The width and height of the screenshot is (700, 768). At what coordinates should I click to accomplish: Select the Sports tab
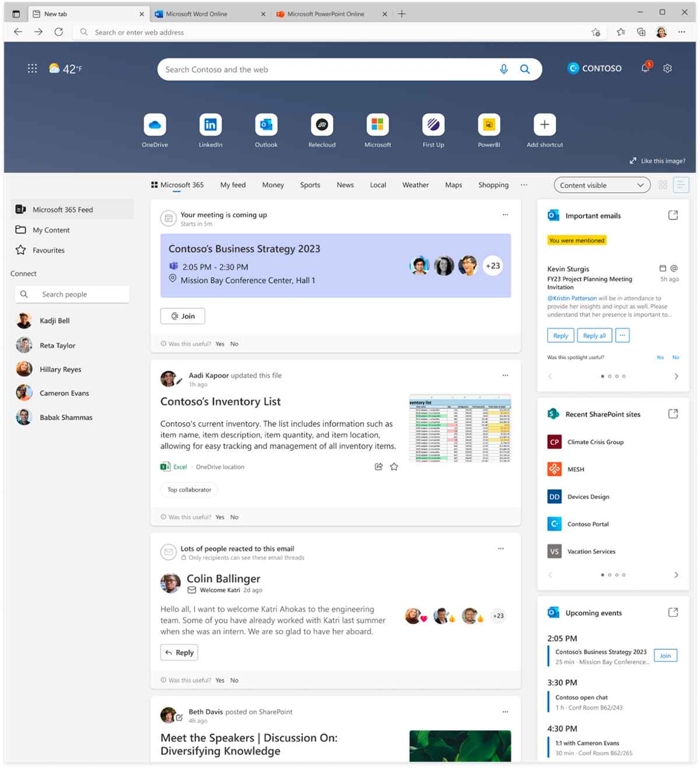310,185
